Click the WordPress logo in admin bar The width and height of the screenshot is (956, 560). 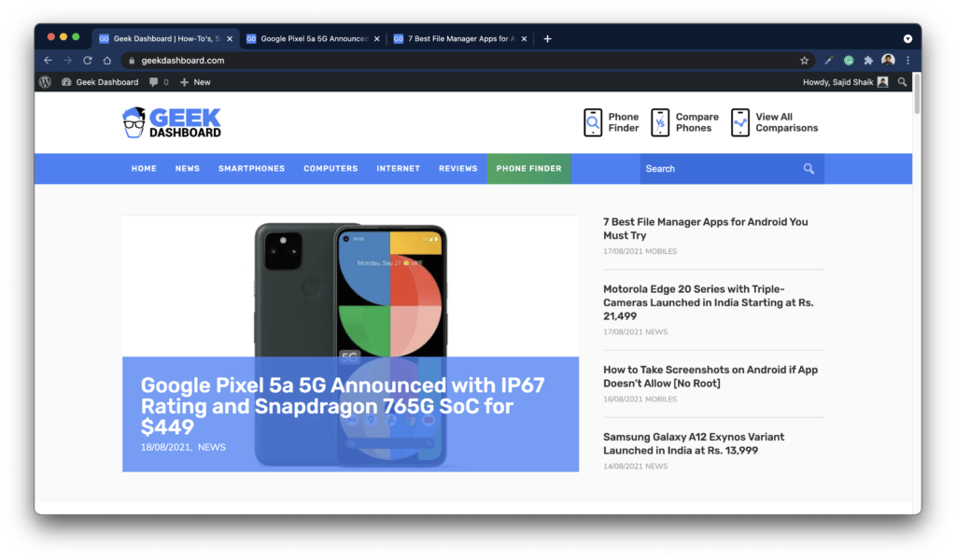[45, 81]
